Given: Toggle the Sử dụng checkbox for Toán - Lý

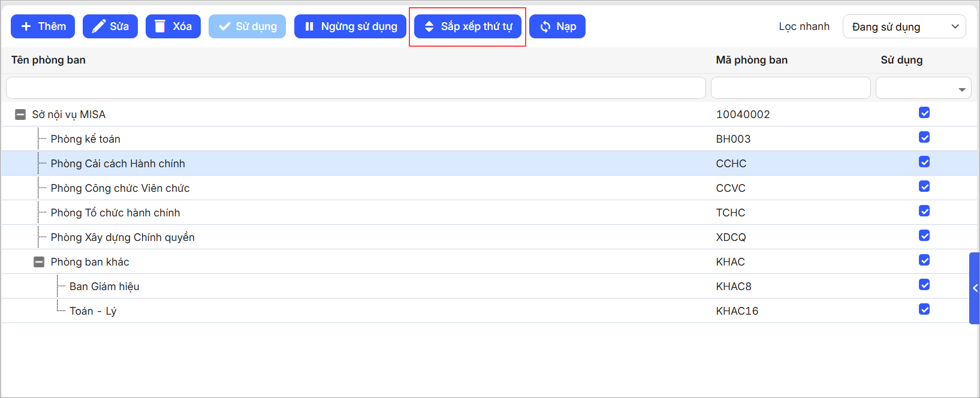Looking at the screenshot, I should pyautogui.click(x=924, y=309).
